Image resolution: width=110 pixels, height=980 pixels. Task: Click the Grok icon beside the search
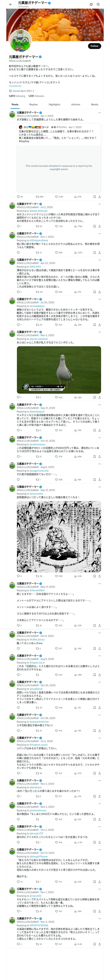pos(91,4)
